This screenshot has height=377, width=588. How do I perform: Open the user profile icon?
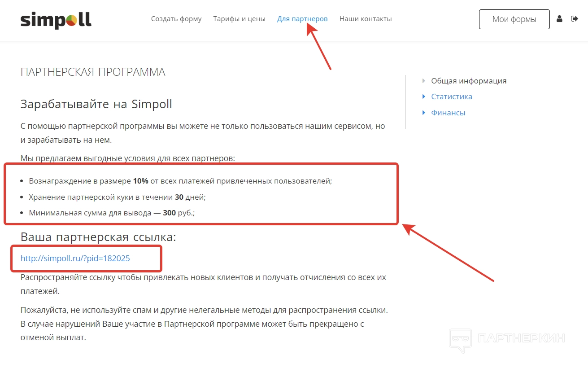[x=559, y=19]
